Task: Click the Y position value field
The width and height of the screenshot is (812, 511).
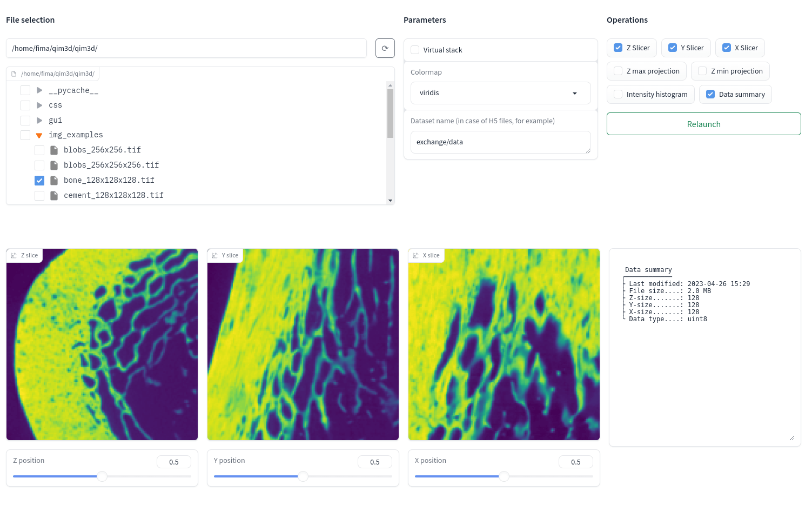Action: (x=375, y=462)
